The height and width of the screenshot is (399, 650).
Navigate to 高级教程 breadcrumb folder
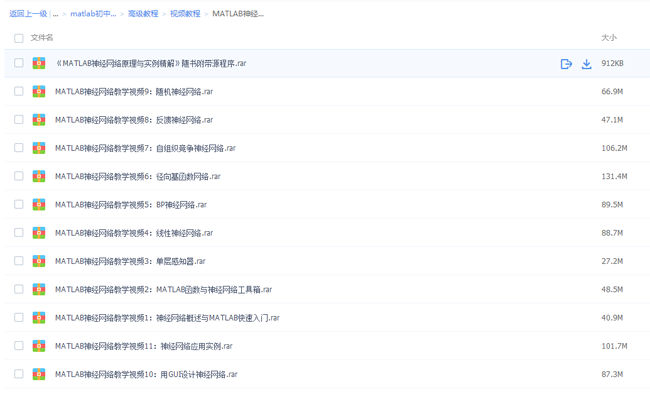[x=143, y=14]
